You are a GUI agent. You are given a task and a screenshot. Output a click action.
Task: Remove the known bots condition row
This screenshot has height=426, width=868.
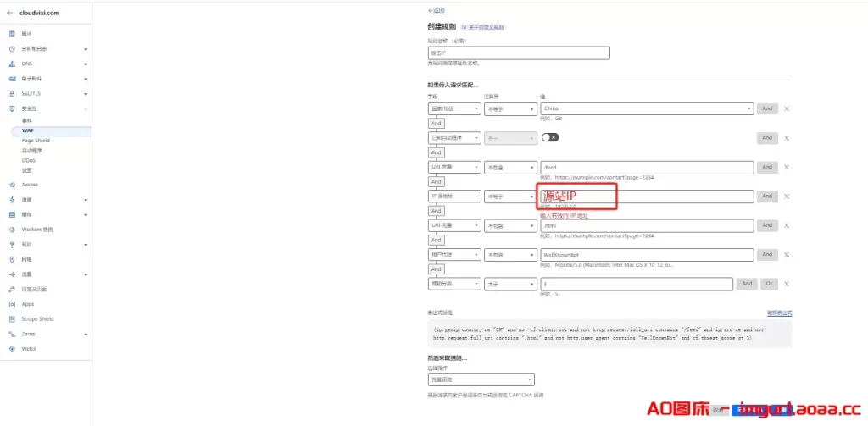point(787,138)
